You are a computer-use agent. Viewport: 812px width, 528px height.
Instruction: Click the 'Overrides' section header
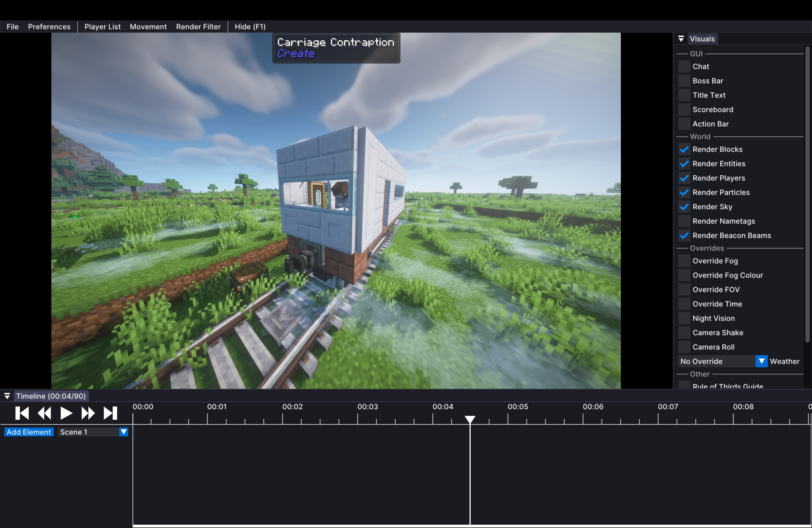(706, 248)
